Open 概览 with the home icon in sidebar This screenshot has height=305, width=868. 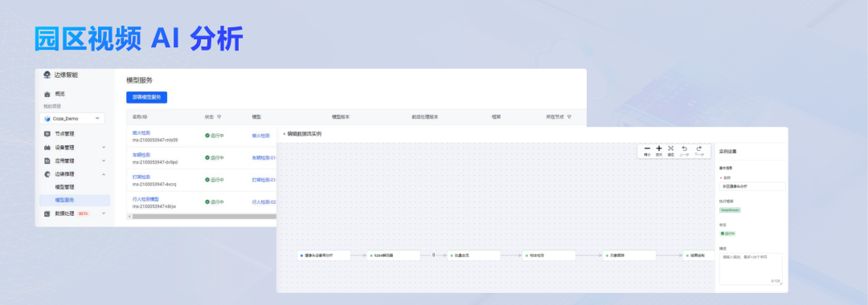point(55,94)
